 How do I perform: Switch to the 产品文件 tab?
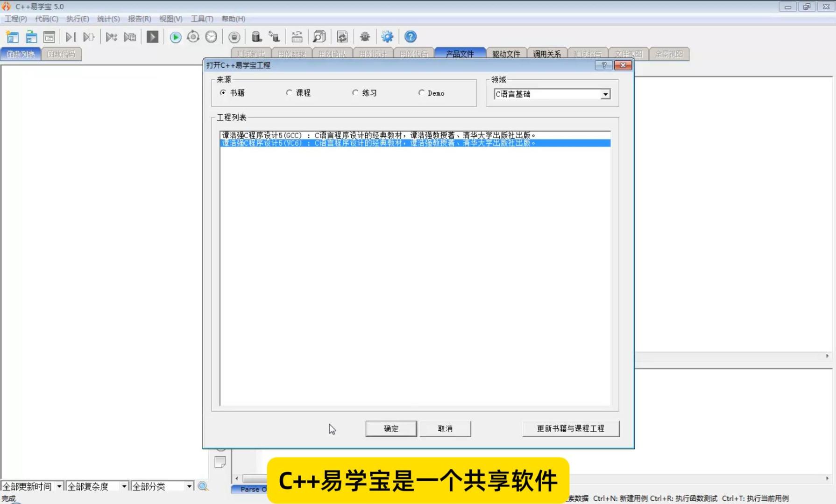[460, 54]
